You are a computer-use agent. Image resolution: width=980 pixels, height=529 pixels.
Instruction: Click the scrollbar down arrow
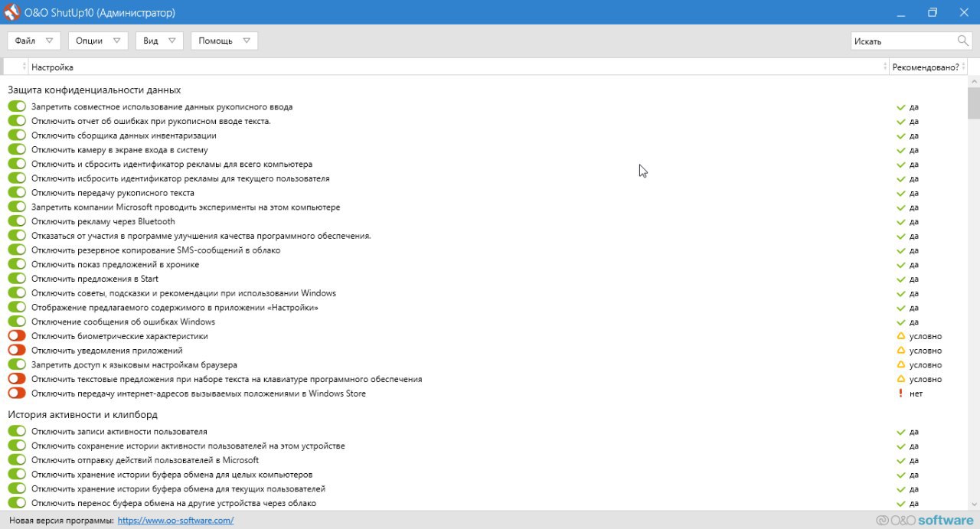tap(973, 505)
